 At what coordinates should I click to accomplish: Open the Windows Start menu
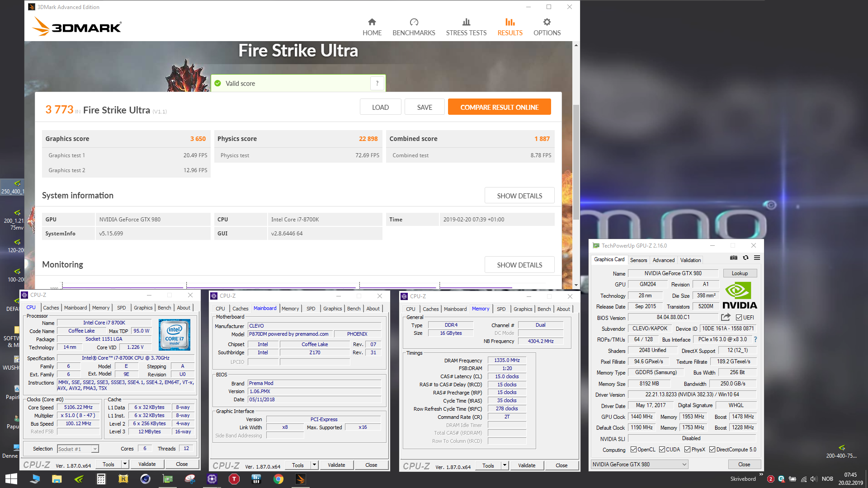11,479
